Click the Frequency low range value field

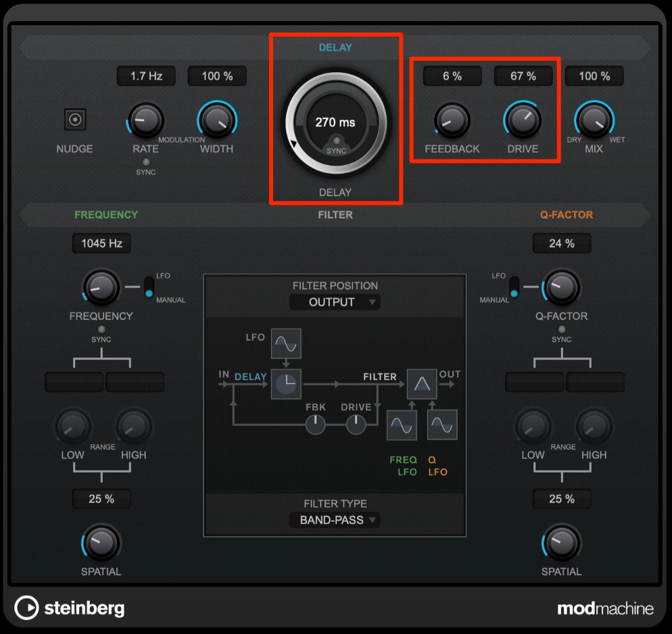(x=74, y=382)
